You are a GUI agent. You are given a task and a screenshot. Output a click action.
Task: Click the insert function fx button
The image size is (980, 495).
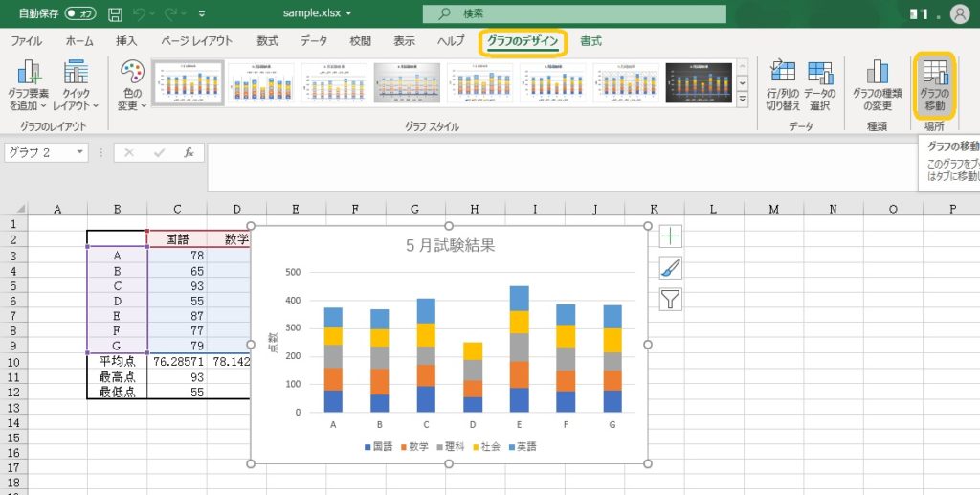[x=189, y=152]
